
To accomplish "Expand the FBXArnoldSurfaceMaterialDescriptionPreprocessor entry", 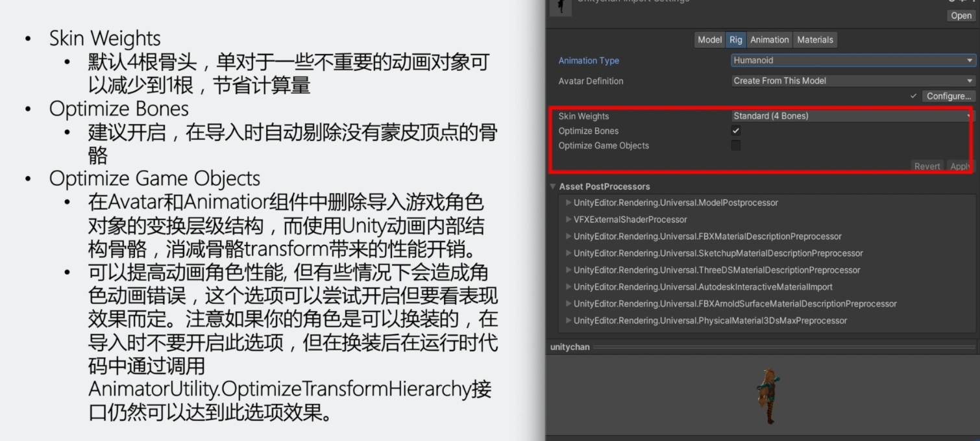I will pos(569,304).
